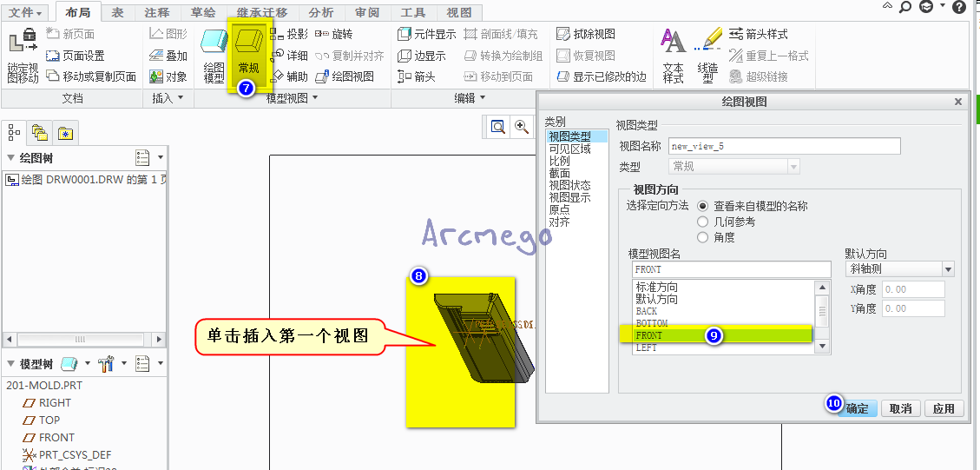Open 线造型 line style tool
The image size is (980, 470).
[x=707, y=56]
